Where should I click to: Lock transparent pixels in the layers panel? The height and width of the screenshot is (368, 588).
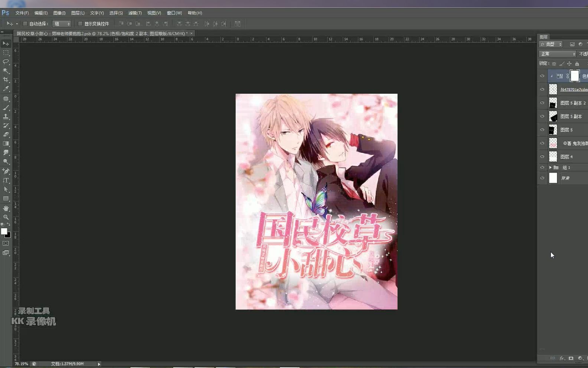pyautogui.click(x=554, y=64)
